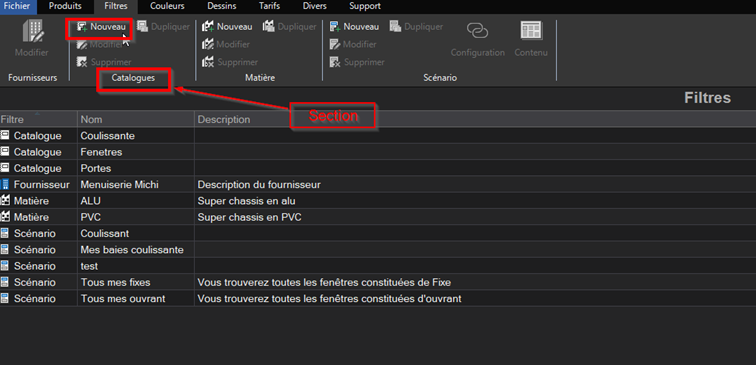This screenshot has width=756, height=365.
Task: Select the Coulissante name cell
Action: coord(136,136)
